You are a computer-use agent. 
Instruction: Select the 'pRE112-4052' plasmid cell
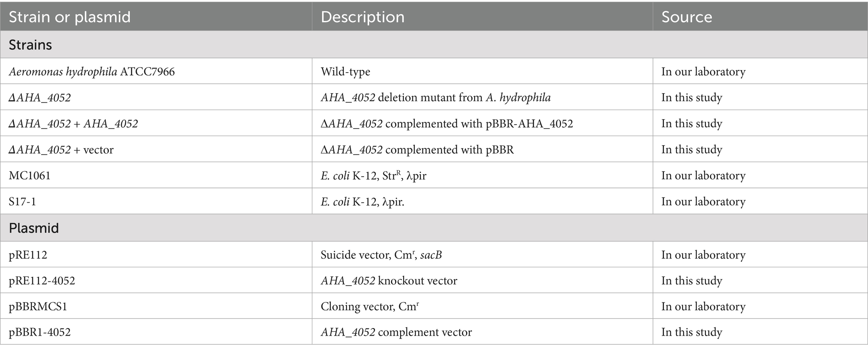(42, 281)
